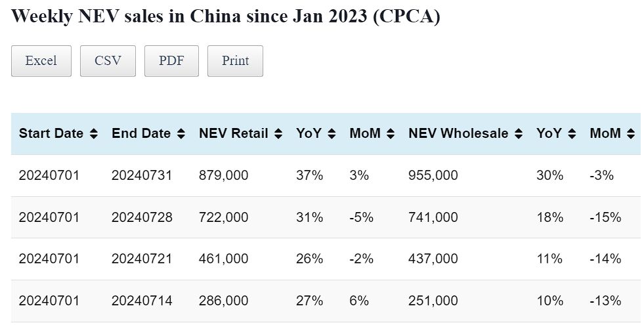
Task: Click the Weekly NEV sales page heading
Action: tap(225, 16)
